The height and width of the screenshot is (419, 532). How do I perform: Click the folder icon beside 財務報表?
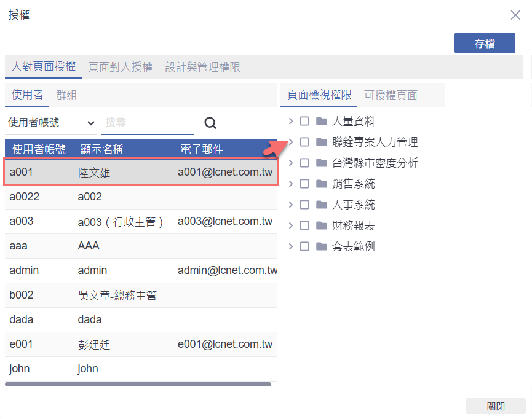point(321,225)
